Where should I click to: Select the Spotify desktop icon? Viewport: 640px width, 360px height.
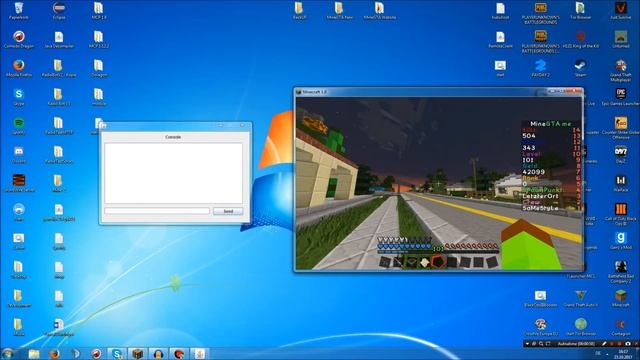pos(19,126)
